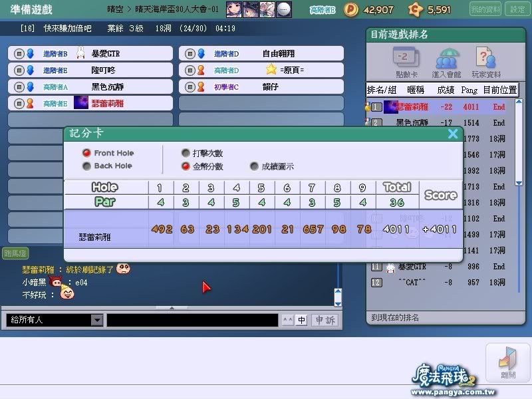Click the third character portrait in header
This screenshot has width=532, height=399.
click(267, 9)
